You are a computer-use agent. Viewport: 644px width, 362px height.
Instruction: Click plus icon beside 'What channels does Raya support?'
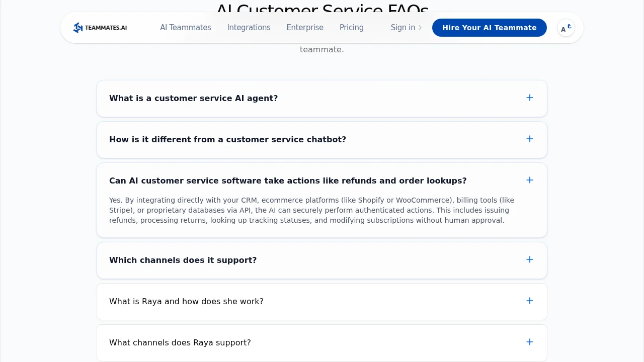(x=530, y=342)
